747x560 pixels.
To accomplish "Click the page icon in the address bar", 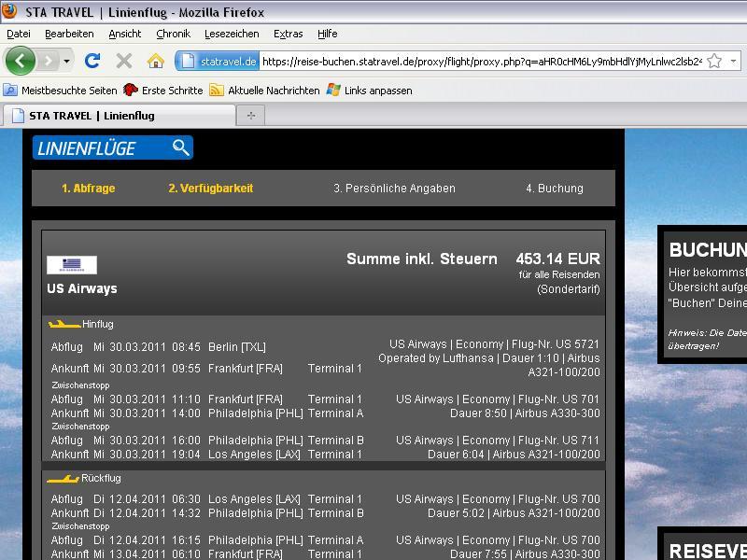I will pos(189,61).
